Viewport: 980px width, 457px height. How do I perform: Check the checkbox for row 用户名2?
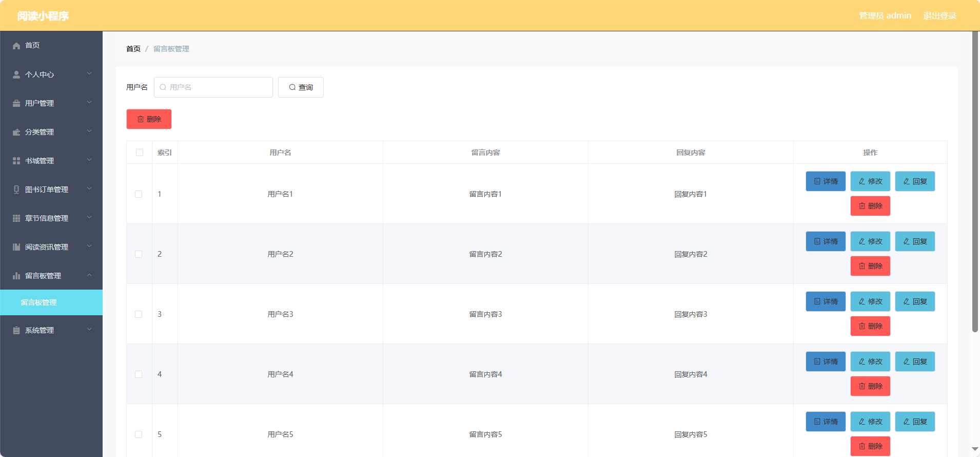139,254
